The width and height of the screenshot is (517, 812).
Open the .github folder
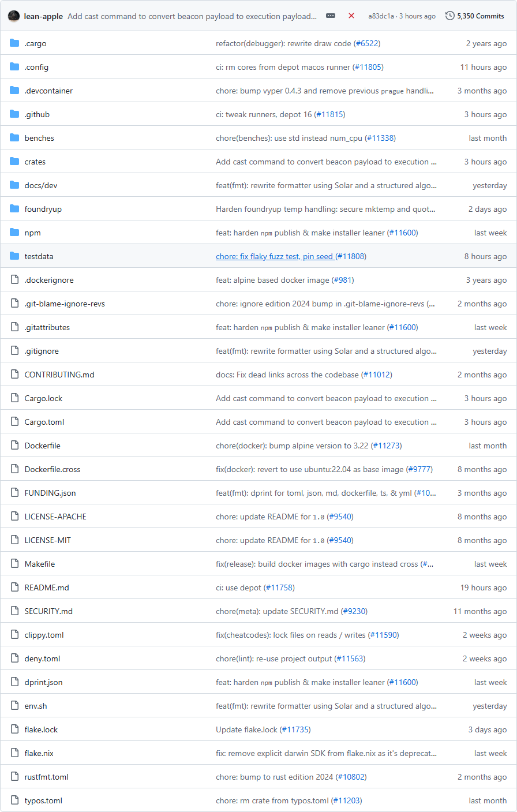(37, 114)
